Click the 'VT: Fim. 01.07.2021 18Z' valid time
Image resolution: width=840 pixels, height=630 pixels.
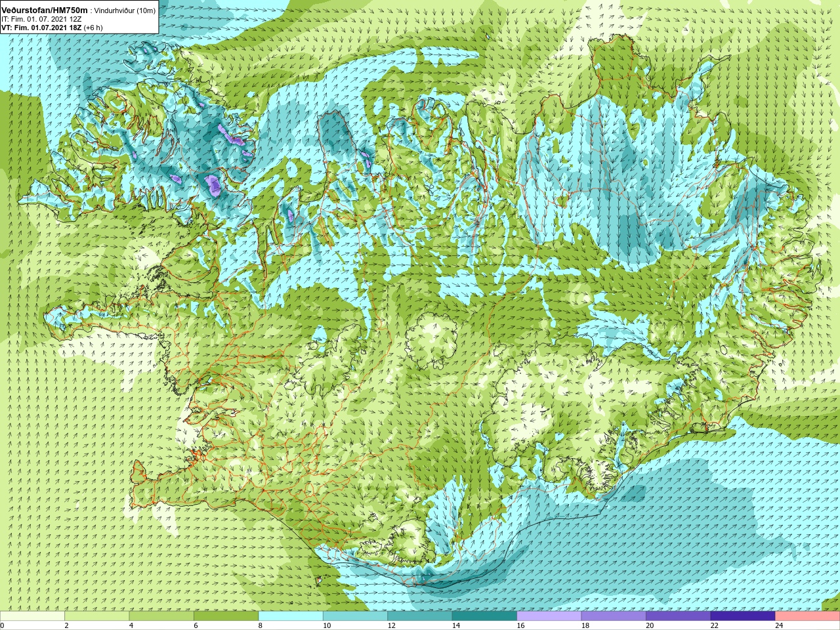click(42, 28)
